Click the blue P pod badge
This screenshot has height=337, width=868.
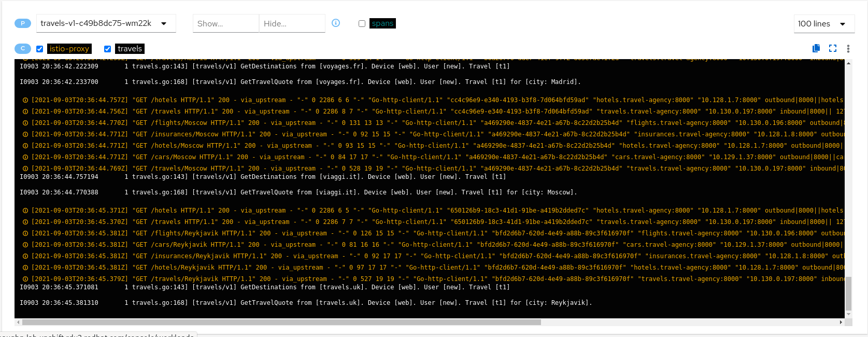tap(23, 23)
